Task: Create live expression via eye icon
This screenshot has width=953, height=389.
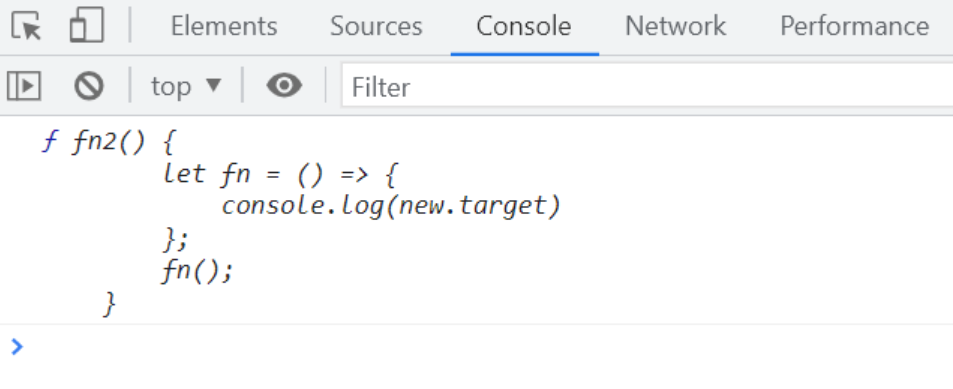Action: (x=284, y=86)
